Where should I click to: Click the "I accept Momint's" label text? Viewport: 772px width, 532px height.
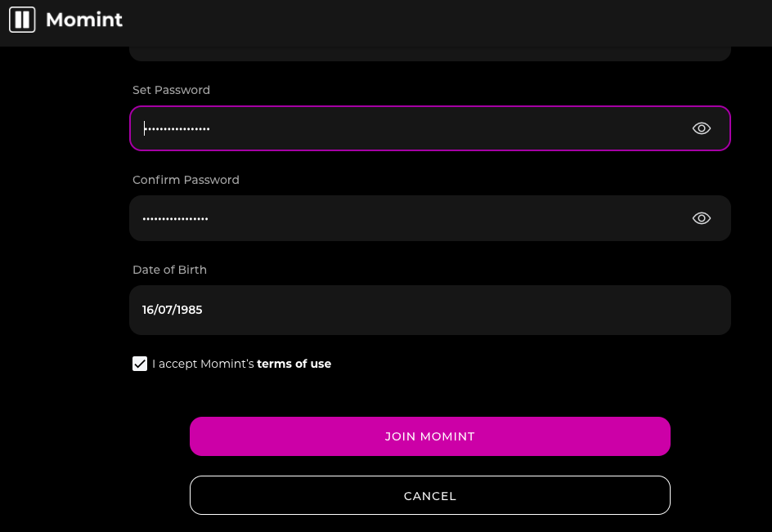(203, 364)
